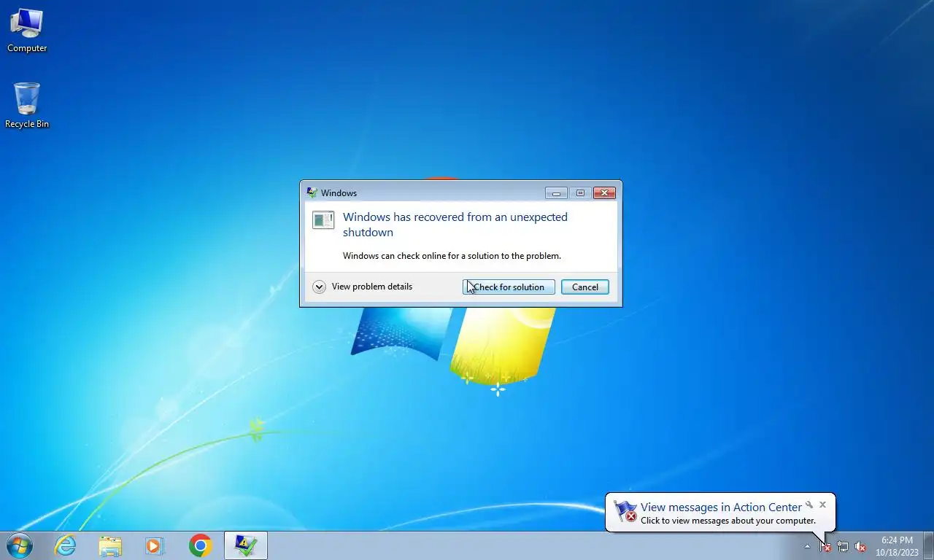
Task: Click the Action Center flag tray icon
Action: pyautogui.click(x=825, y=546)
